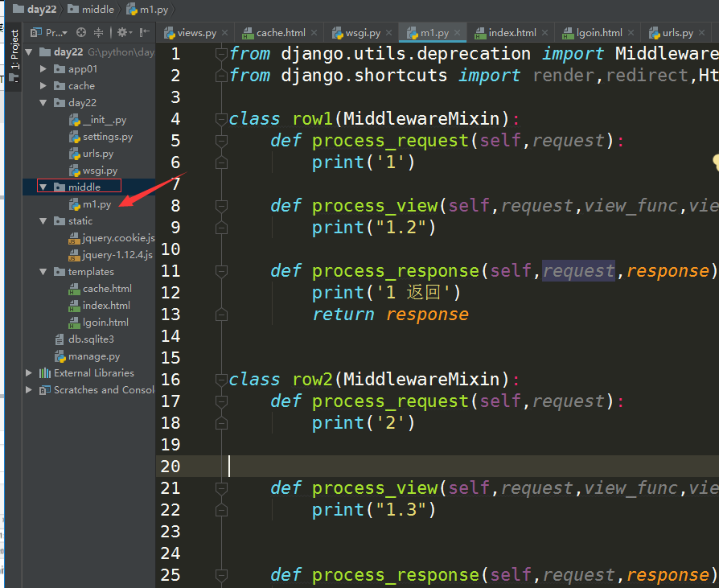Switch to the index.html editor tab
This screenshot has width=719, height=588.
tap(512, 33)
